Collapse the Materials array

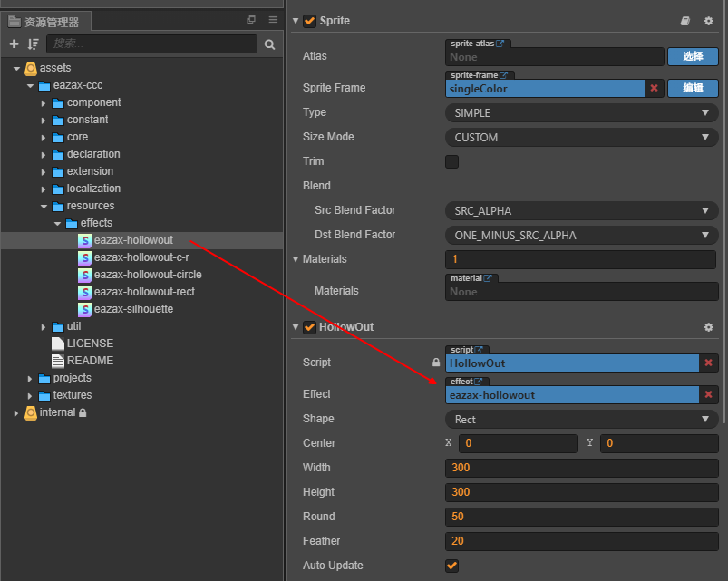pyautogui.click(x=296, y=259)
